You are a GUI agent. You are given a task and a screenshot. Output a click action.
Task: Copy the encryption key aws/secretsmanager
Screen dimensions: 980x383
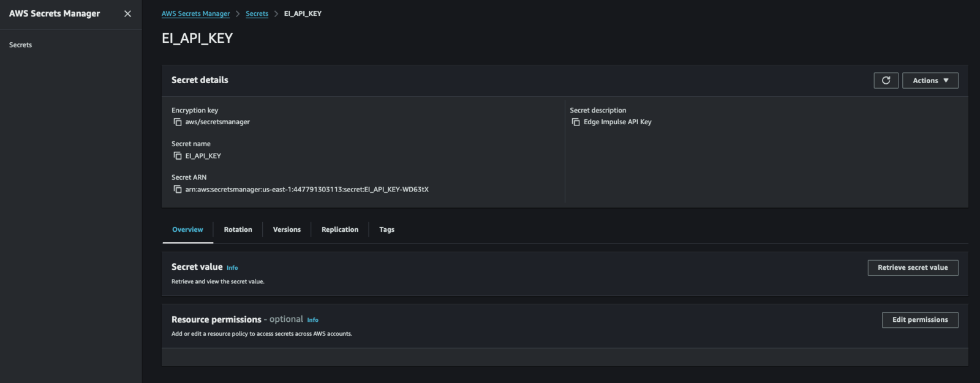point(178,122)
